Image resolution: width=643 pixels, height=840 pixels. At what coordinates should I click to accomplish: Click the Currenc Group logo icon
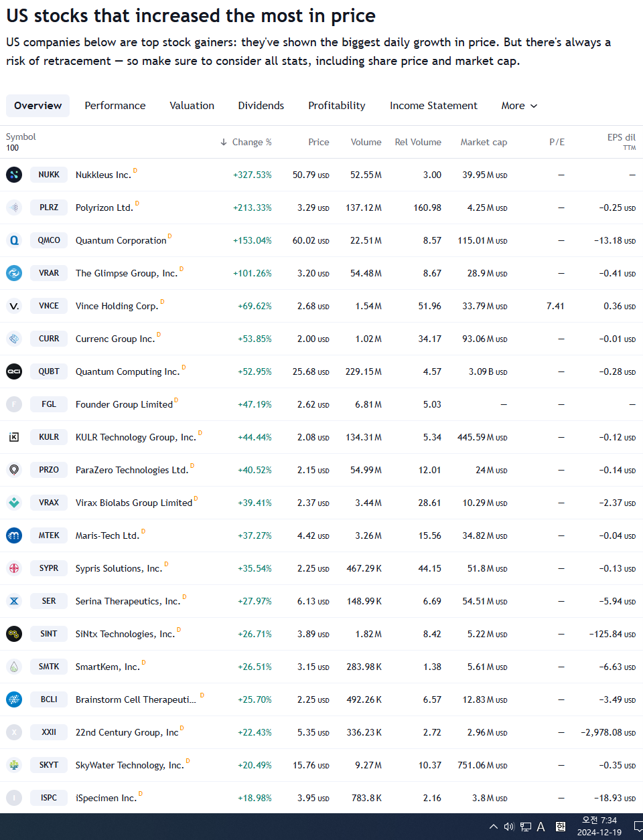tap(14, 339)
